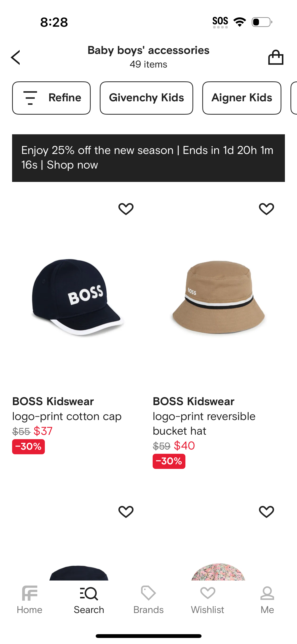297x644 pixels.
Task: Open the logo-print cotton cap title
Action: click(67, 416)
